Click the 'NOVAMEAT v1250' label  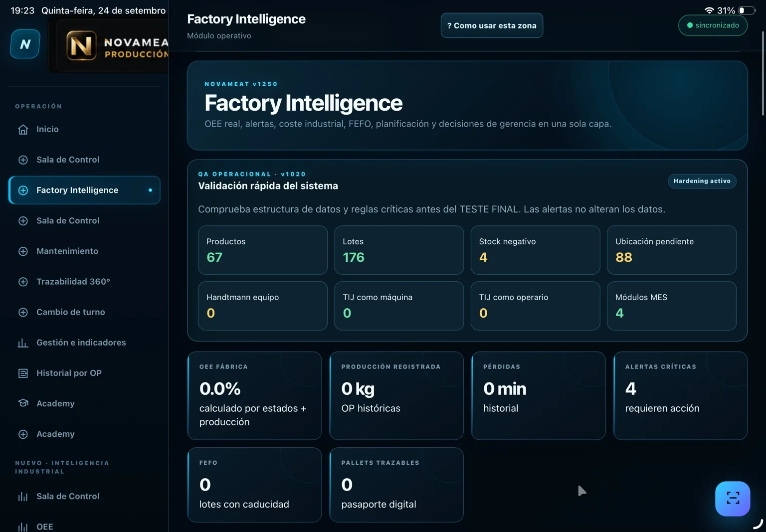click(x=241, y=84)
